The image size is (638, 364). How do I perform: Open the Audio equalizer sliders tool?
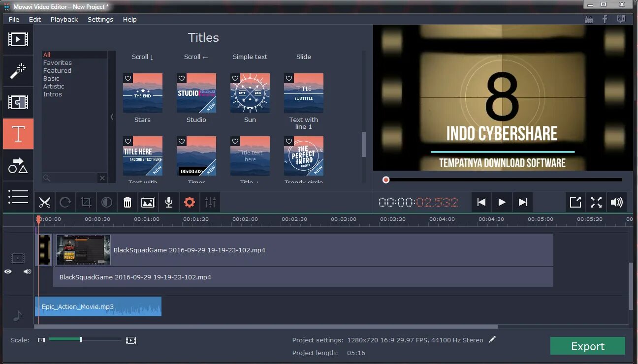click(210, 202)
